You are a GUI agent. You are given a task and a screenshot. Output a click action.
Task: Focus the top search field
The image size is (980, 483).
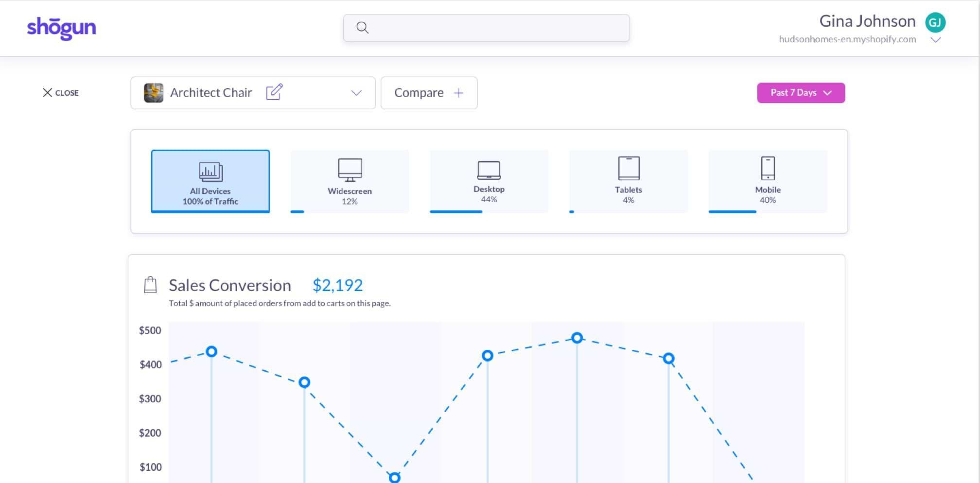(486, 28)
